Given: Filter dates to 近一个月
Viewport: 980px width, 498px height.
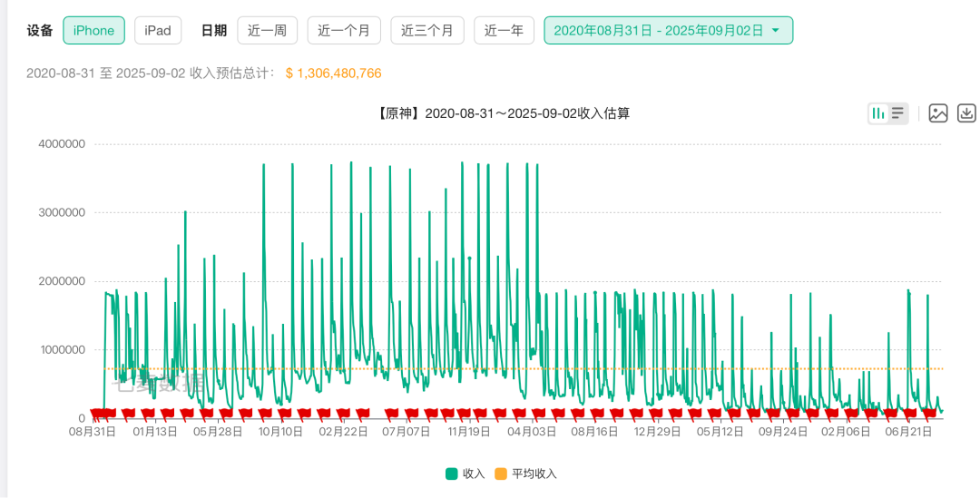Looking at the screenshot, I should click(x=344, y=31).
